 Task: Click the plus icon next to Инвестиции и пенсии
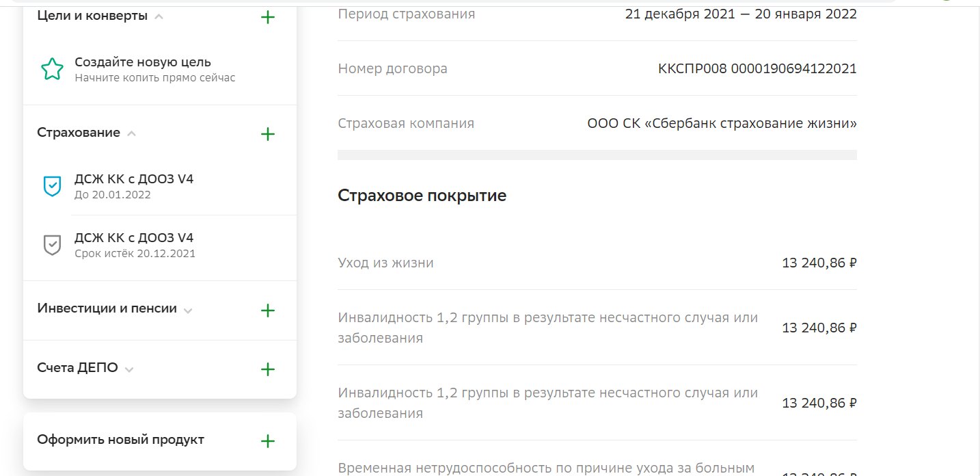[x=268, y=310]
